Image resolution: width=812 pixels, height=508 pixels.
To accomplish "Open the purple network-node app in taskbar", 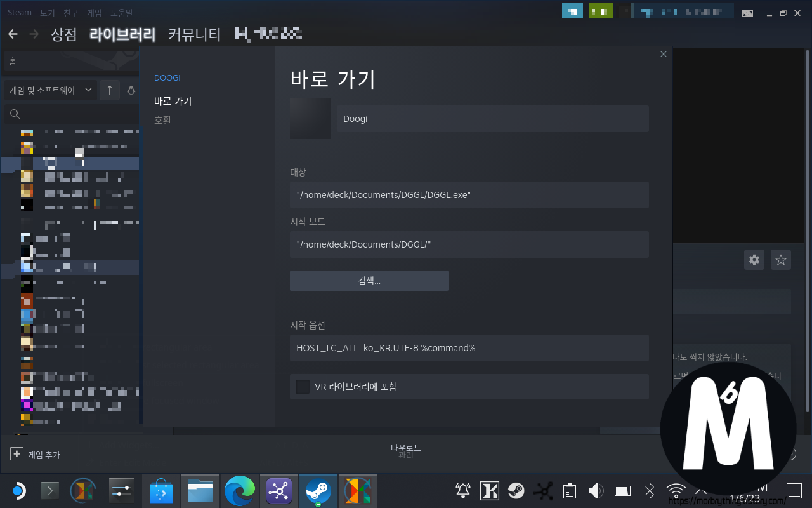I will (x=279, y=491).
